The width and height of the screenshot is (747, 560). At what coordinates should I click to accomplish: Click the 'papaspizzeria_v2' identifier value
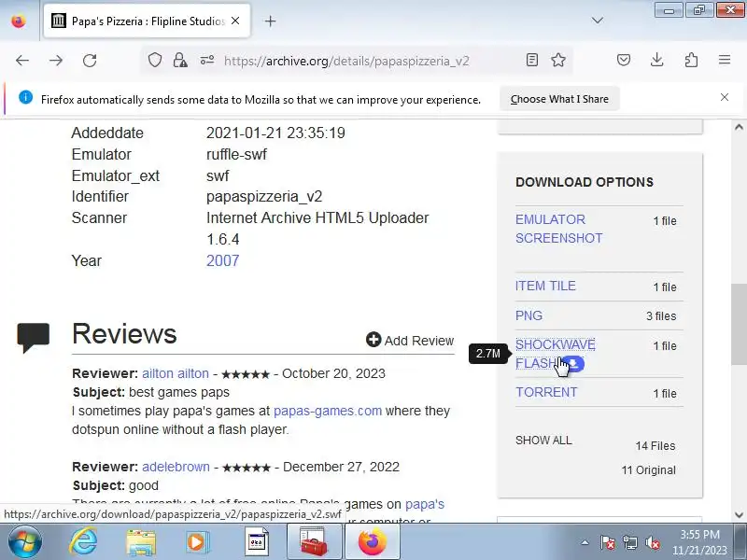coord(264,197)
